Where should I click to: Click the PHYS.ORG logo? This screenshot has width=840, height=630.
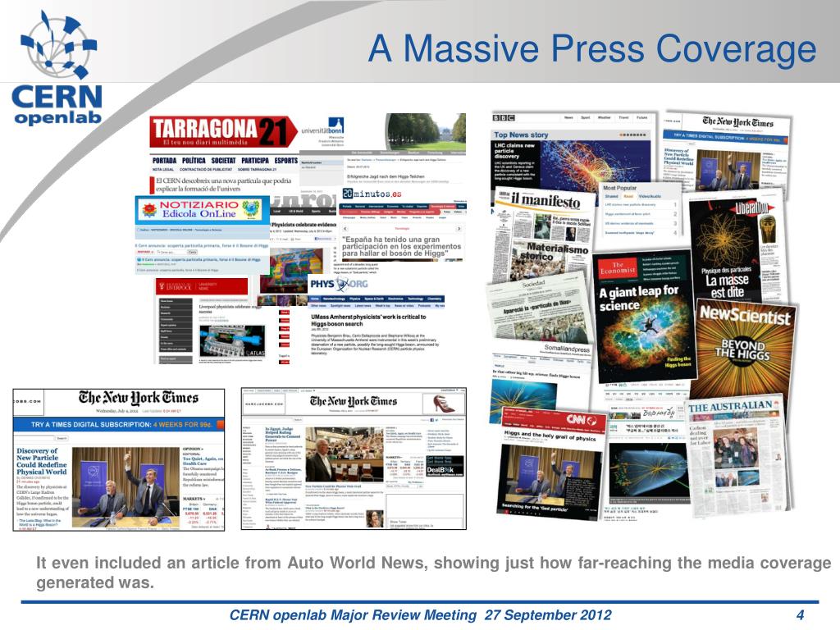pos(339,284)
